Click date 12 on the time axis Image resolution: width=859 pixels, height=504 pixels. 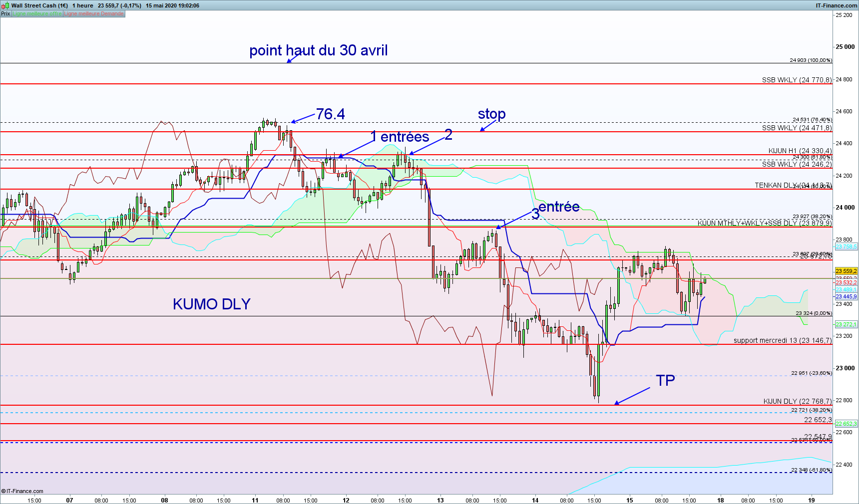(346, 500)
